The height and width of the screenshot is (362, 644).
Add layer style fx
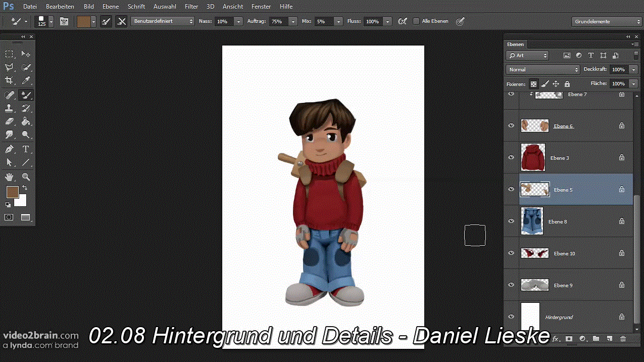pyautogui.click(x=556, y=338)
